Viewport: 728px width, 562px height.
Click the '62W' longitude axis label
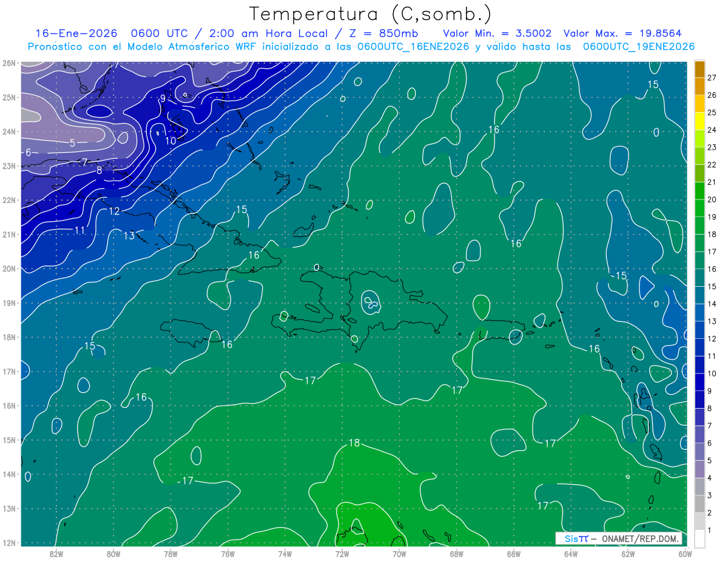pos(628,554)
